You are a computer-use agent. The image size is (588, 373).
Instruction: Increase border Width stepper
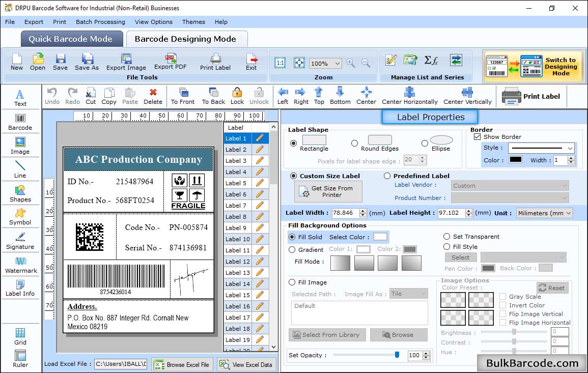571,158
